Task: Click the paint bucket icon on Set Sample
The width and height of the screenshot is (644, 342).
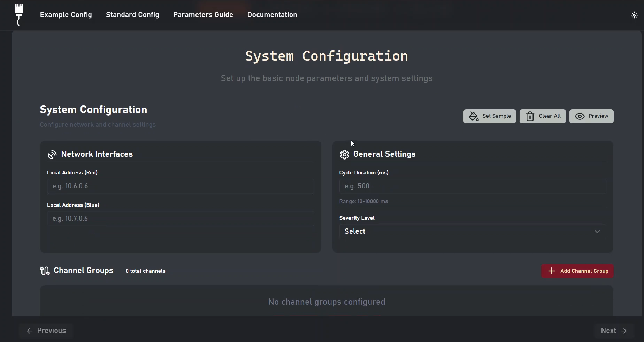Action: 474,116
